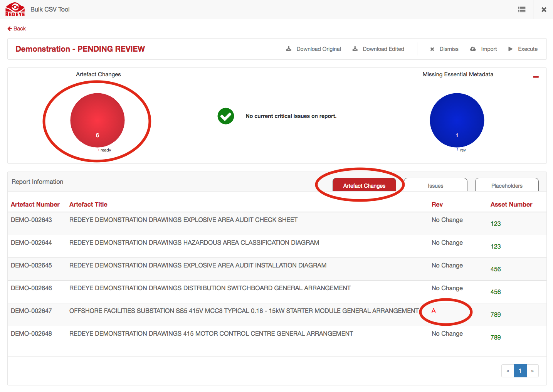Select the Artefact Changes tab
The image size is (553, 392).
pyautogui.click(x=364, y=185)
